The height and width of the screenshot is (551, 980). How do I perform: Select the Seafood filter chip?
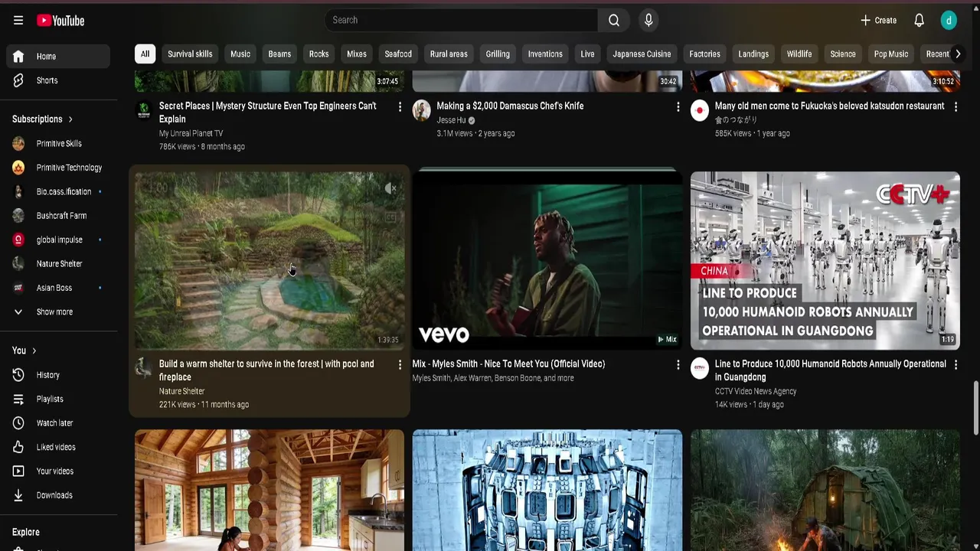(x=398, y=54)
